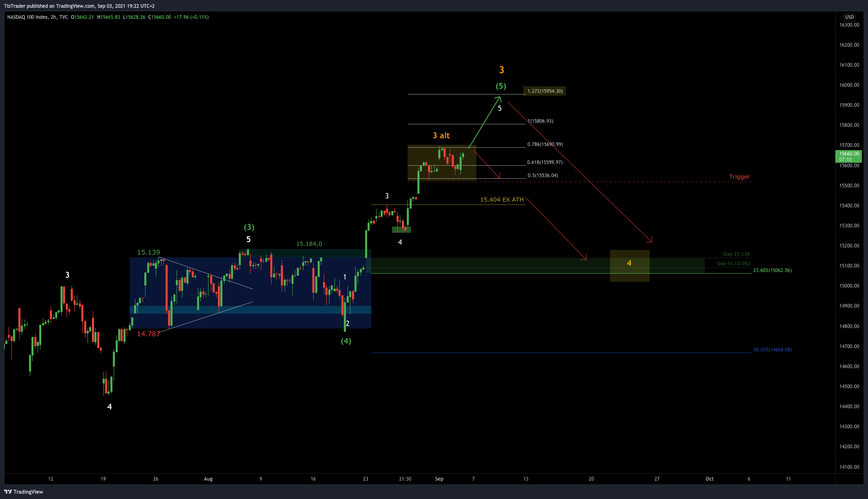Screen dimensions: 868x499
Task: Click the C15660.00 close value
Action: click(159, 17)
